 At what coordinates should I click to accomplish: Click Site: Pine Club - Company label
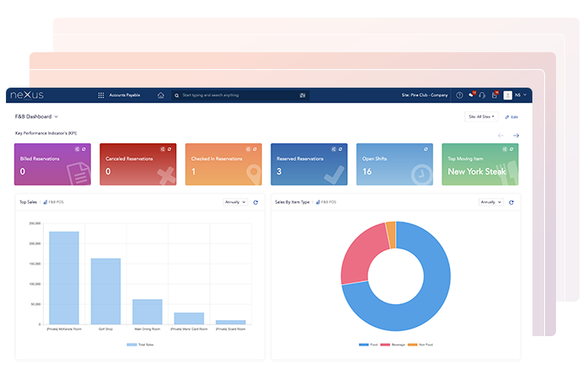click(425, 95)
